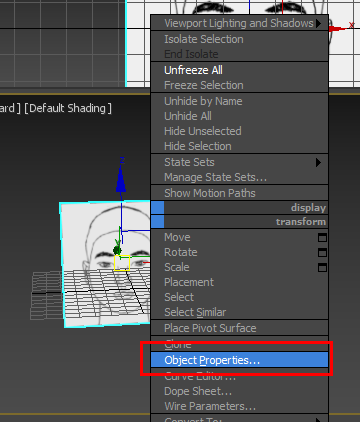This screenshot has width=360, height=422.
Task: Choose Placement menu entry
Action: click(x=239, y=282)
